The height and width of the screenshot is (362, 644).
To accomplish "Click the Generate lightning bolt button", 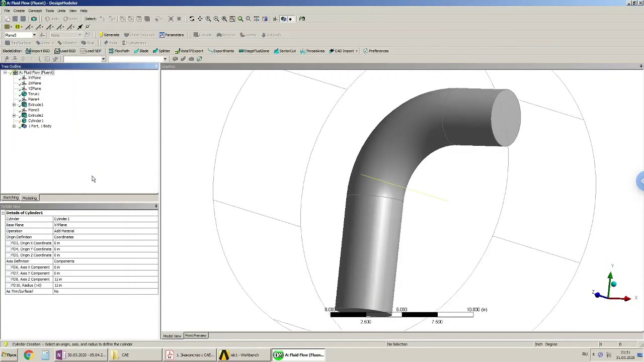I will 109,35.
